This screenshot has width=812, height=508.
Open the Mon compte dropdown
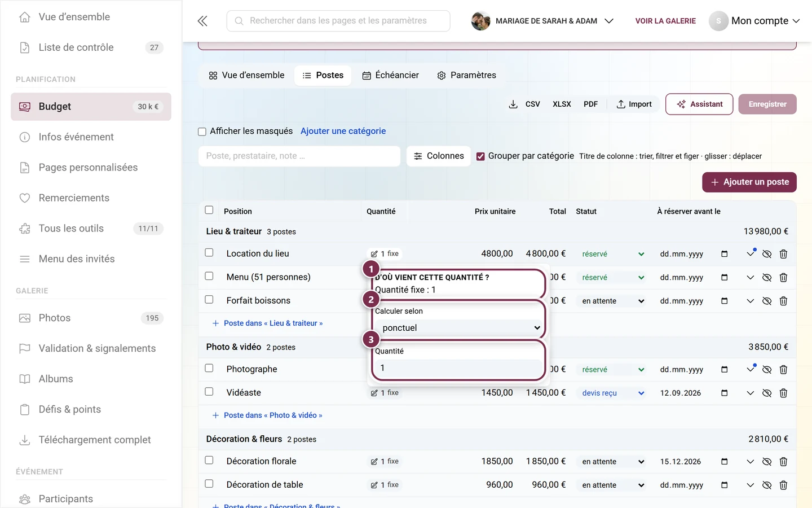(x=754, y=21)
